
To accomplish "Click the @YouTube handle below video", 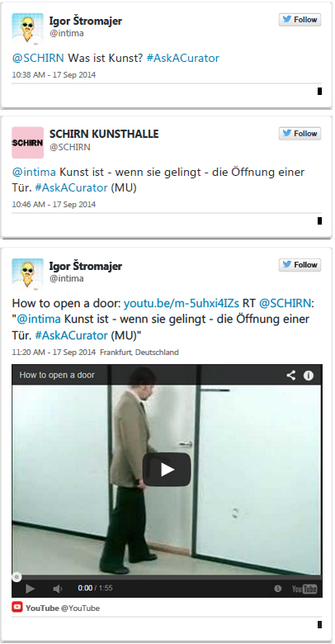I will coord(81,608).
